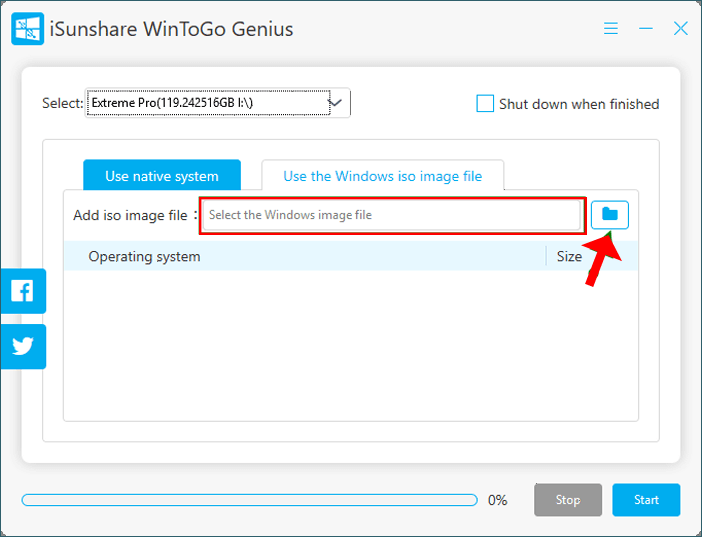The height and width of the screenshot is (537, 702).
Task: Browse for iso file with folder icon
Action: point(610,215)
